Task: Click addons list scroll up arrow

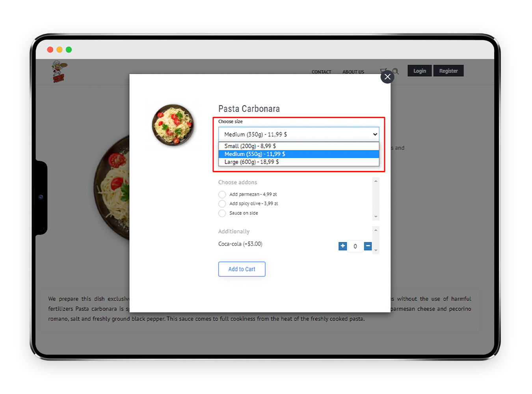Action: click(x=376, y=181)
